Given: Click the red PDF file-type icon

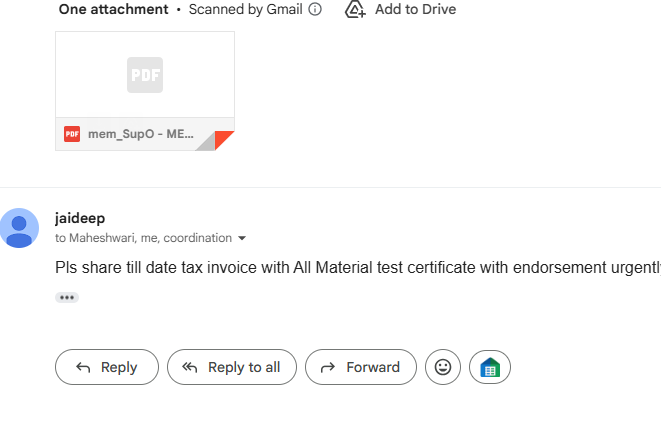Looking at the screenshot, I should tap(72, 134).
